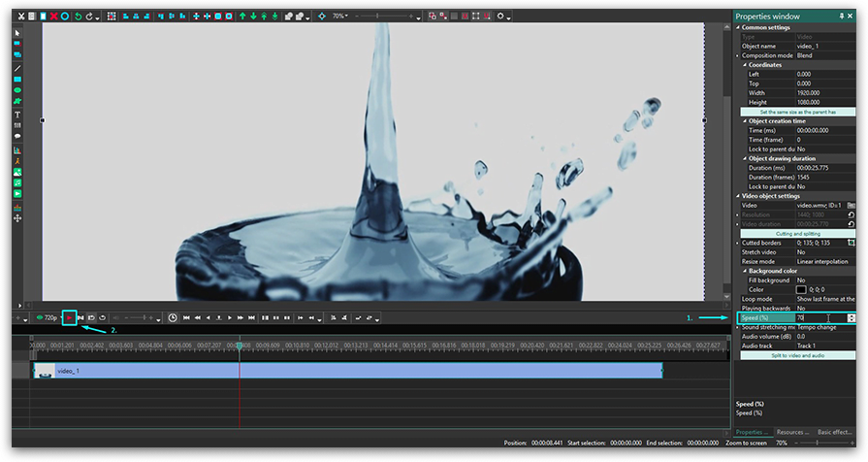Image resolution: width=868 pixels, height=462 pixels.
Task: Click the Speed (%) input field
Action: [821, 318]
